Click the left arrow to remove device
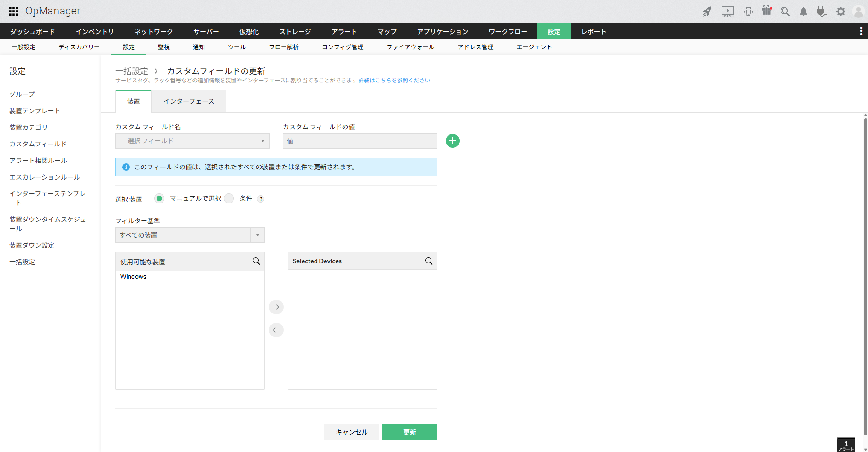This screenshot has height=452, width=868. 276,330
